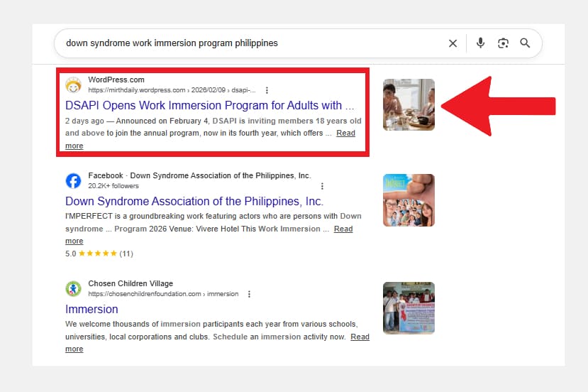
Task: Open more options for Chosen Children result
Action: tap(248, 294)
